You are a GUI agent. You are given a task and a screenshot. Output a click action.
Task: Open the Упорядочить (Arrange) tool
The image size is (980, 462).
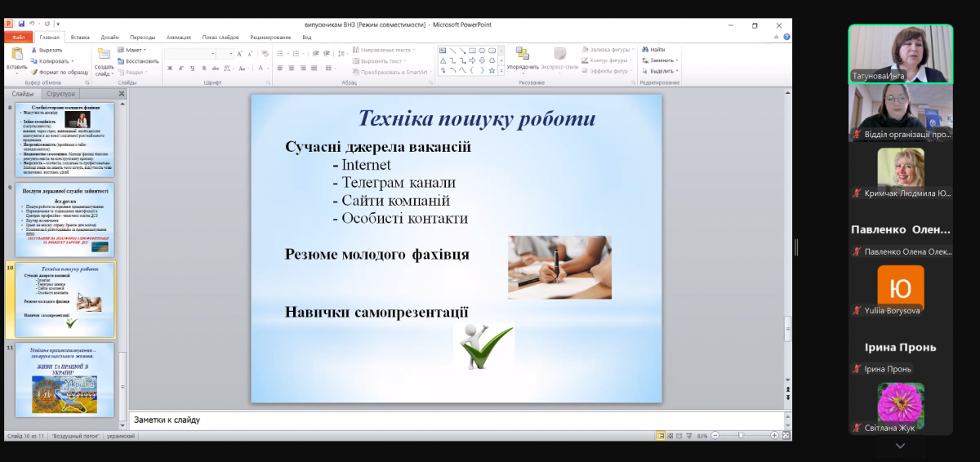523,57
